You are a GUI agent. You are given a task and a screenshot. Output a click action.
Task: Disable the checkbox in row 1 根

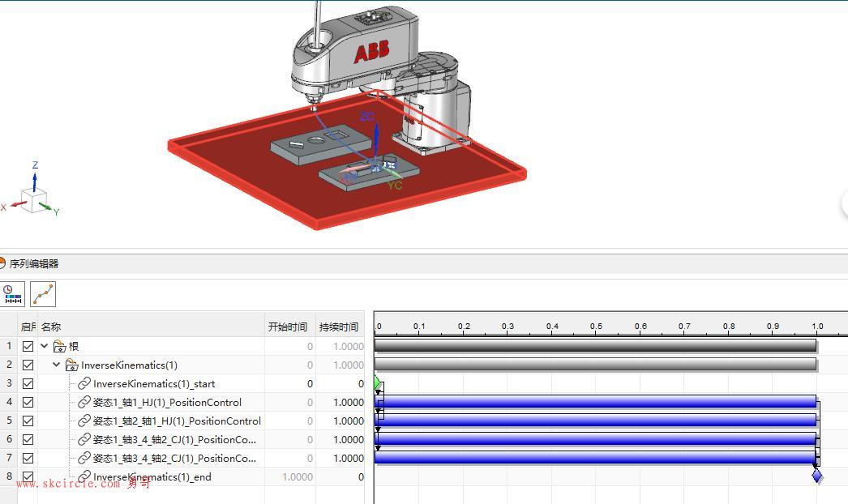click(28, 347)
